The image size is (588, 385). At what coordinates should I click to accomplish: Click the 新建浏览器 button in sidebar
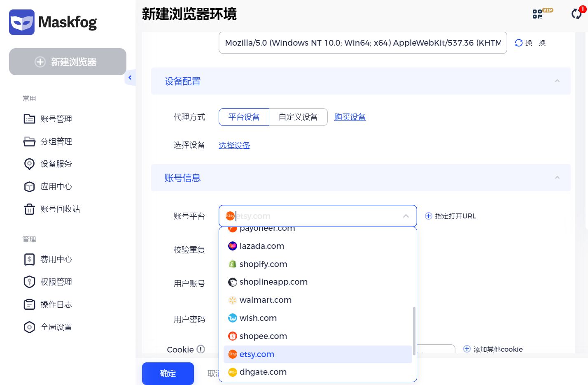[x=68, y=62]
